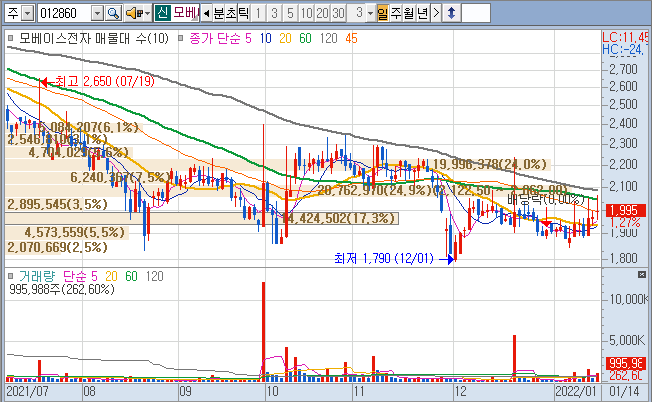652x402 pixels.
Task: Click the right chevron after 년
Action: (x=436, y=13)
